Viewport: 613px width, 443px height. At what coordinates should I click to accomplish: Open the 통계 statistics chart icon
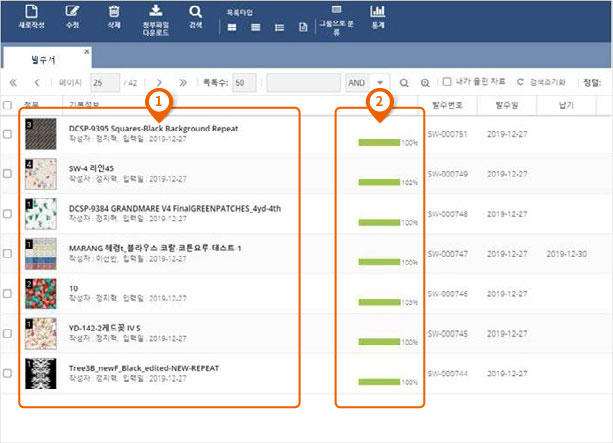tap(378, 12)
